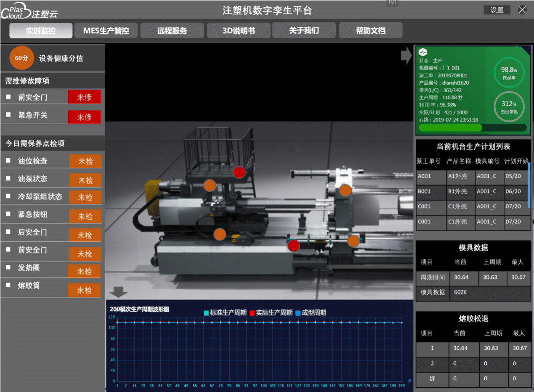Switch to the MES生产管控 tab
The width and height of the screenshot is (534, 392).
[106, 31]
